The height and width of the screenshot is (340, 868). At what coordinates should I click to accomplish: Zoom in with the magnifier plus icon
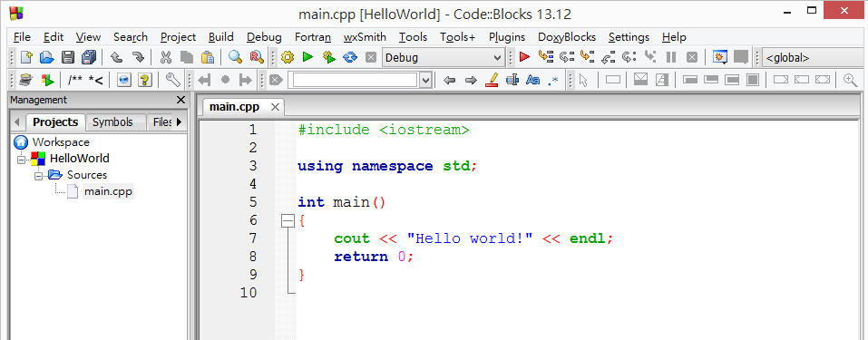pos(850,81)
